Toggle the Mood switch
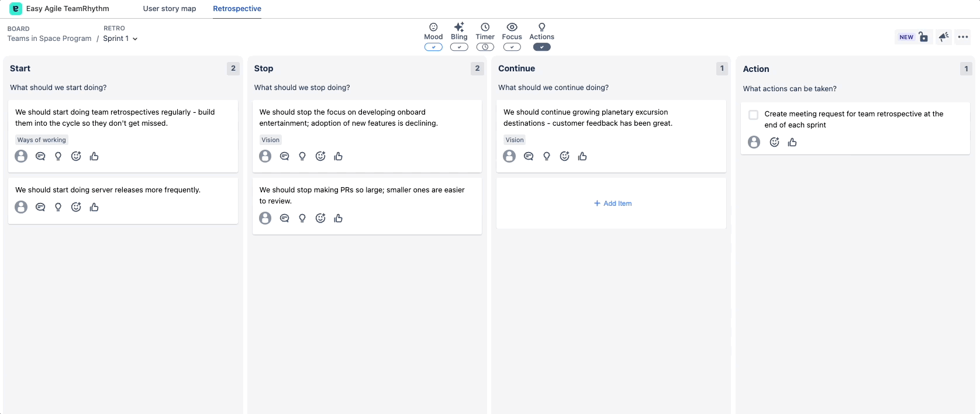This screenshot has height=414, width=980. tap(433, 47)
